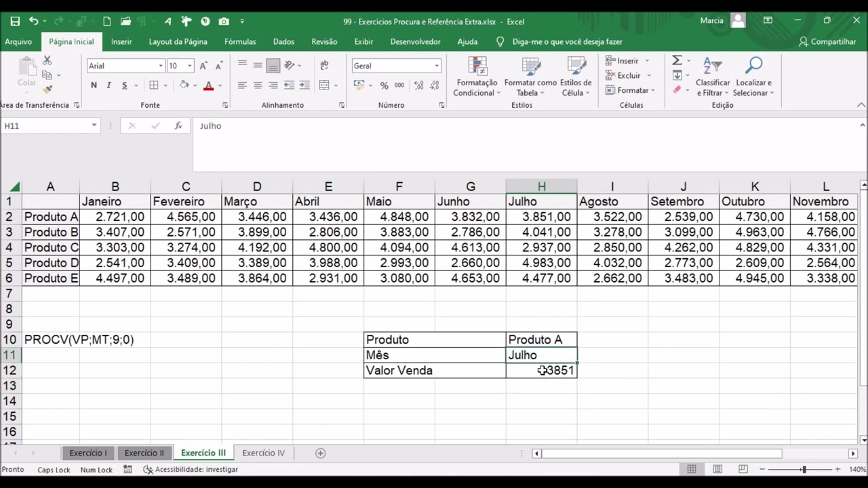Open Fill down options
Viewport: 868px width, 488px height.
(x=677, y=75)
